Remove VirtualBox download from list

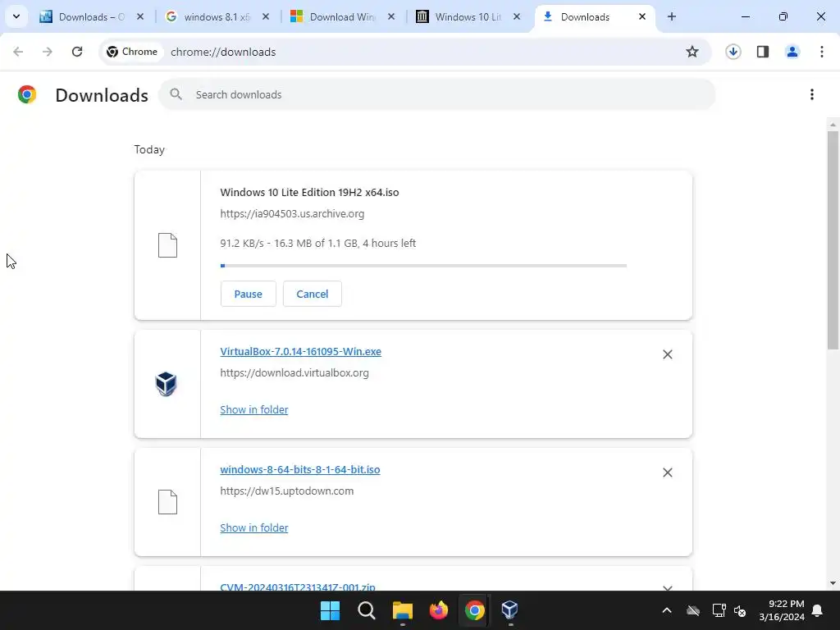point(667,354)
